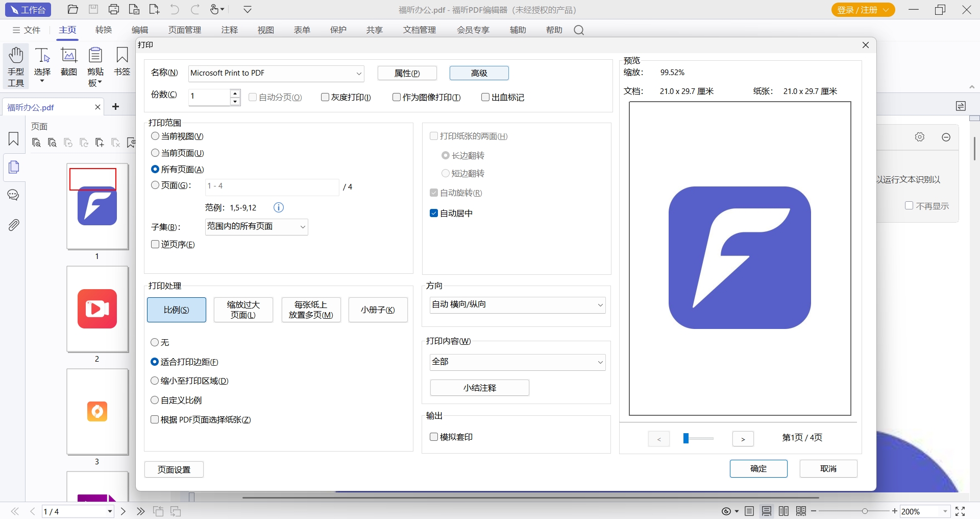
Task: Click the preview page slider
Action: (698, 438)
